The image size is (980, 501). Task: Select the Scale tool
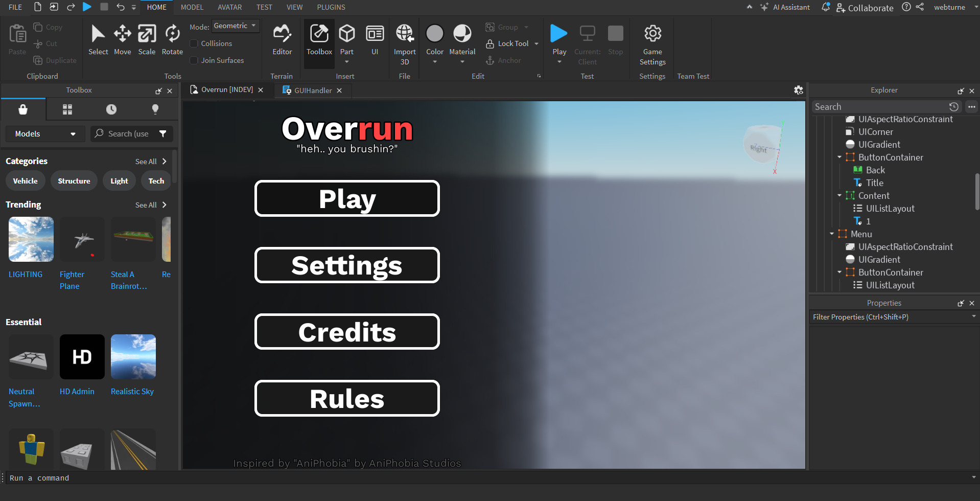tap(147, 40)
